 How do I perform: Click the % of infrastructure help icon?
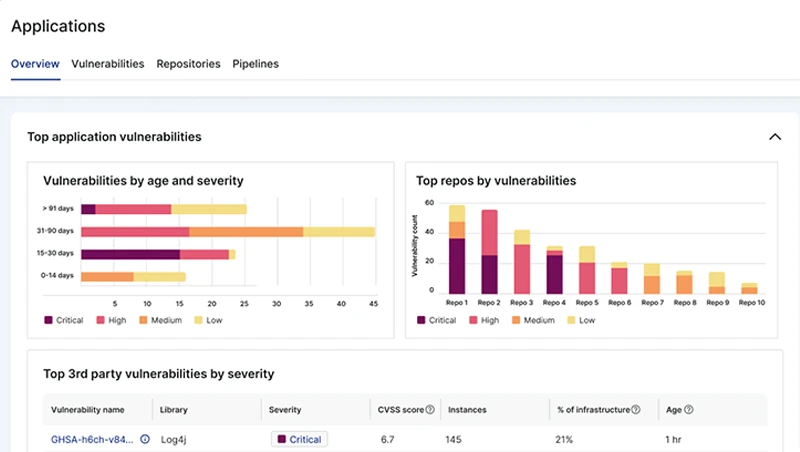pos(636,410)
